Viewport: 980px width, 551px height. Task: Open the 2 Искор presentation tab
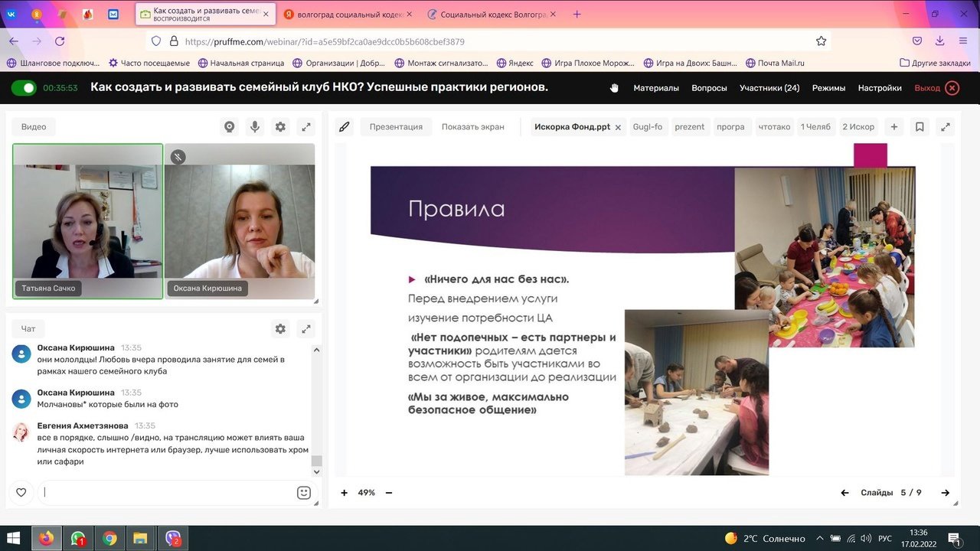(858, 127)
